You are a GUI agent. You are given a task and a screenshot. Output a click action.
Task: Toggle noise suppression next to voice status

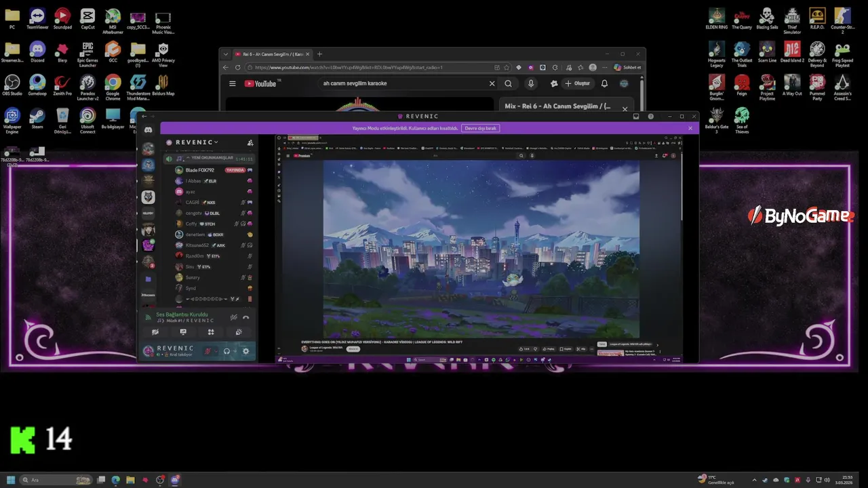[x=233, y=317]
